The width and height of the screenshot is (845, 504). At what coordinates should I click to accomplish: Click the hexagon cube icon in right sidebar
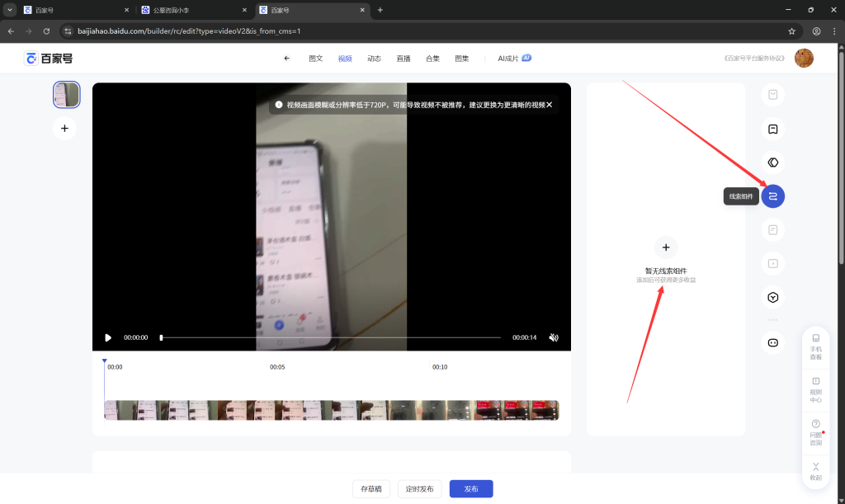point(772,298)
